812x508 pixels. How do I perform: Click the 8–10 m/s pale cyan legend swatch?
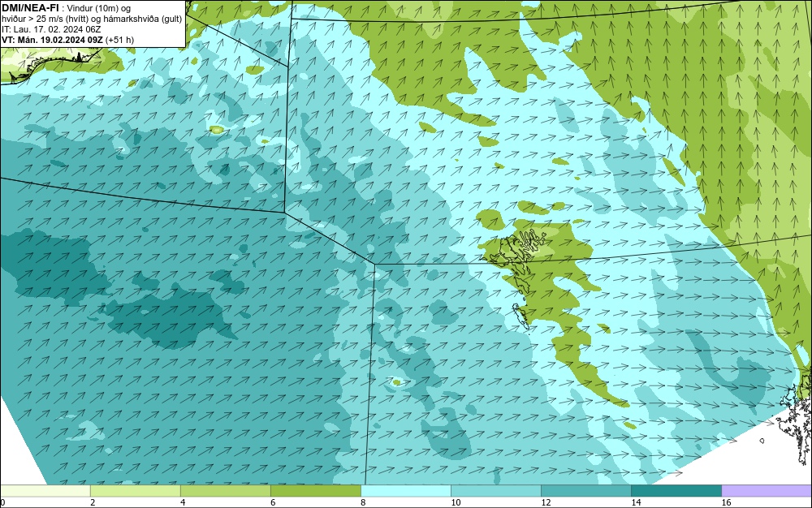(405, 490)
